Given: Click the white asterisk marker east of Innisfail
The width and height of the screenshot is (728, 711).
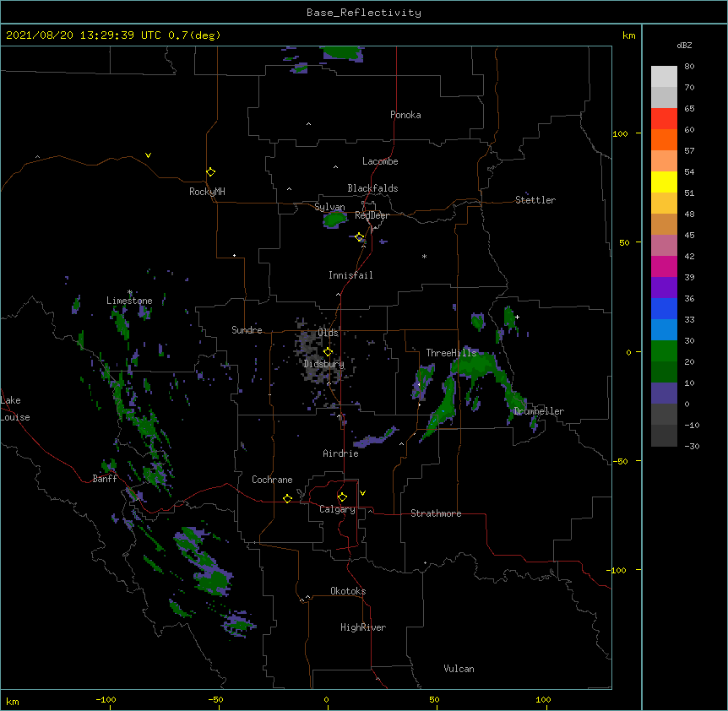Looking at the screenshot, I should 424,256.
